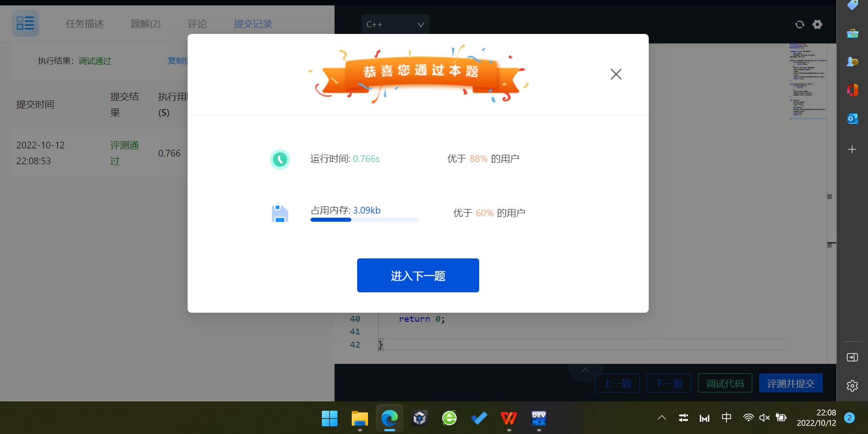The width and height of the screenshot is (868, 434).
Task: Click the 复制 link in results
Action: 178,61
